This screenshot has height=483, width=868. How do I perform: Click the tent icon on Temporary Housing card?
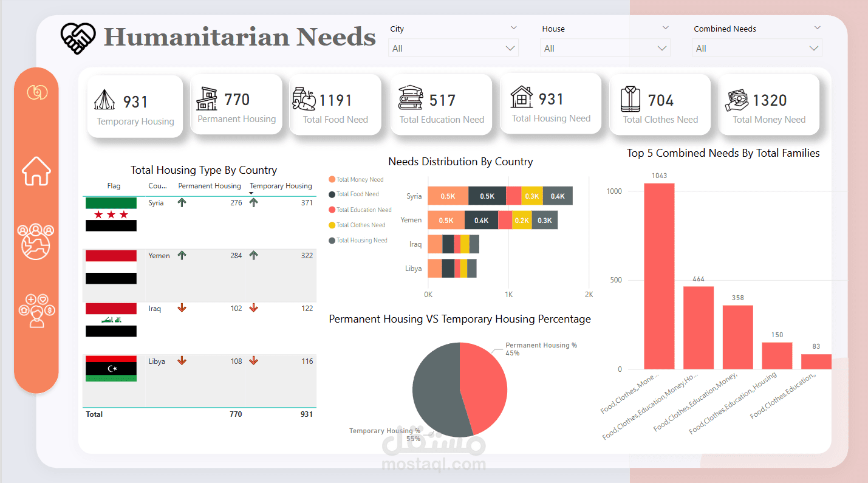(x=105, y=100)
